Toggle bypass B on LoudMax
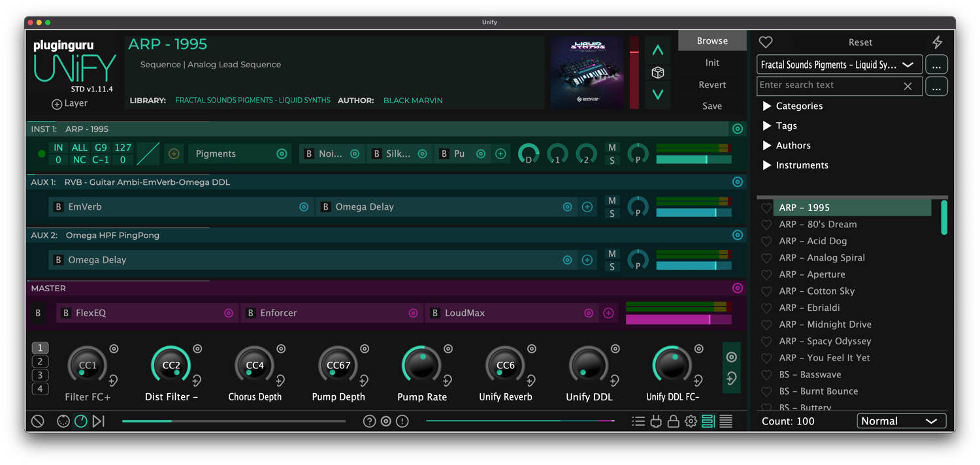 pos(434,313)
